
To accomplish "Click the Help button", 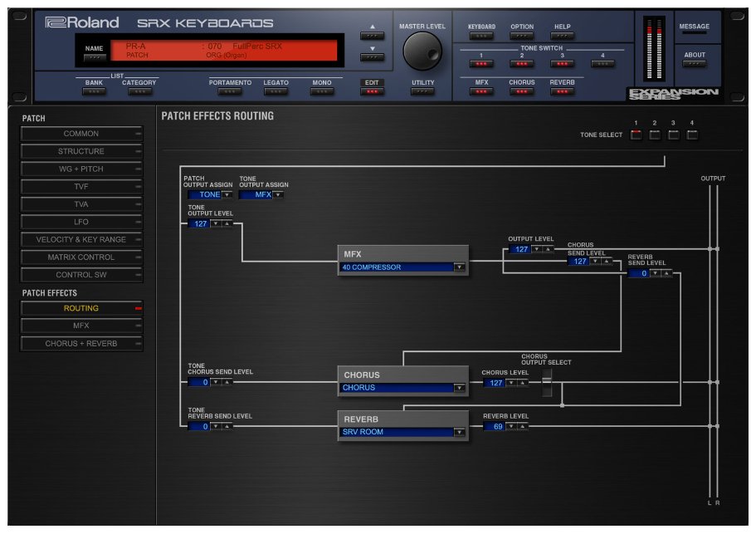I will [562, 36].
